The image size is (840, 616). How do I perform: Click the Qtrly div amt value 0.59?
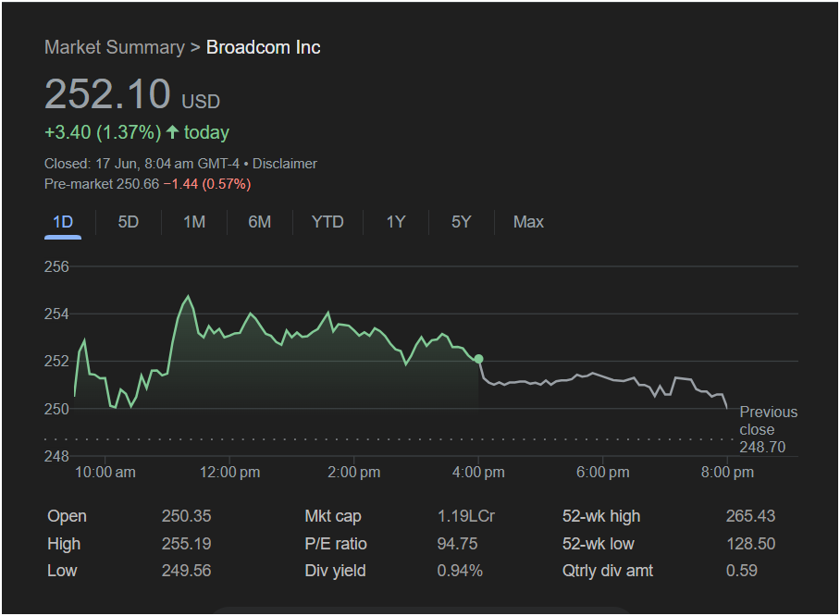tap(741, 571)
